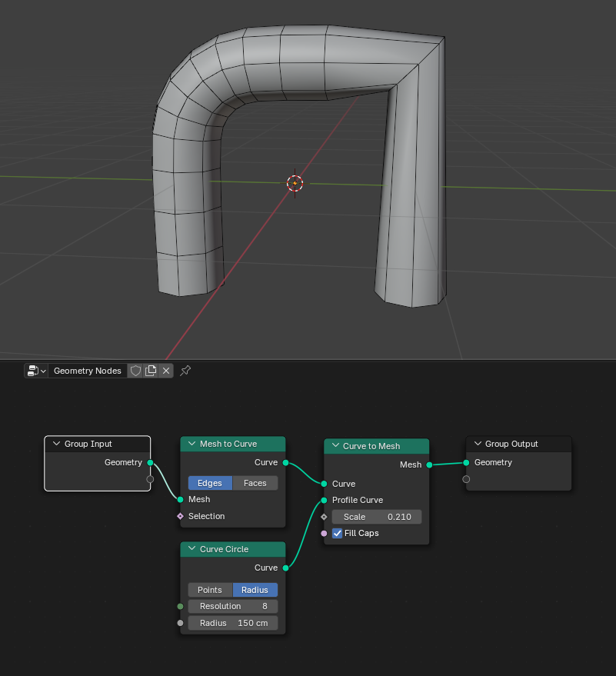This screenshot has width=616, height=676.
Task: Click empty output socket on Group Input
Action: 150,479
